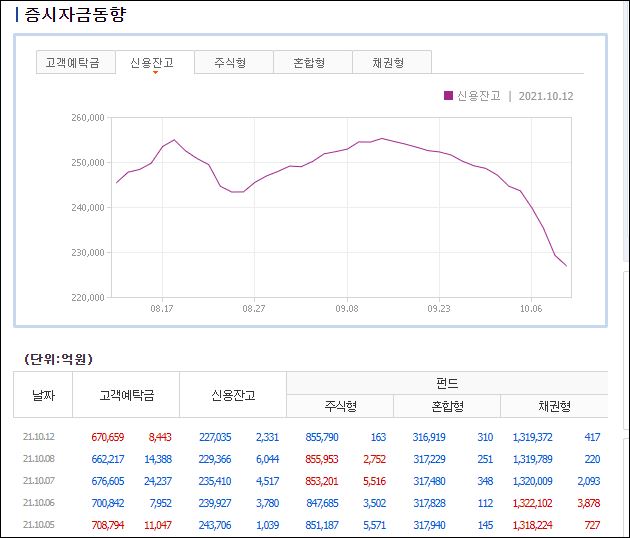Click the 708,794 deposit value

pyautogui.click(x=108, y=525)
